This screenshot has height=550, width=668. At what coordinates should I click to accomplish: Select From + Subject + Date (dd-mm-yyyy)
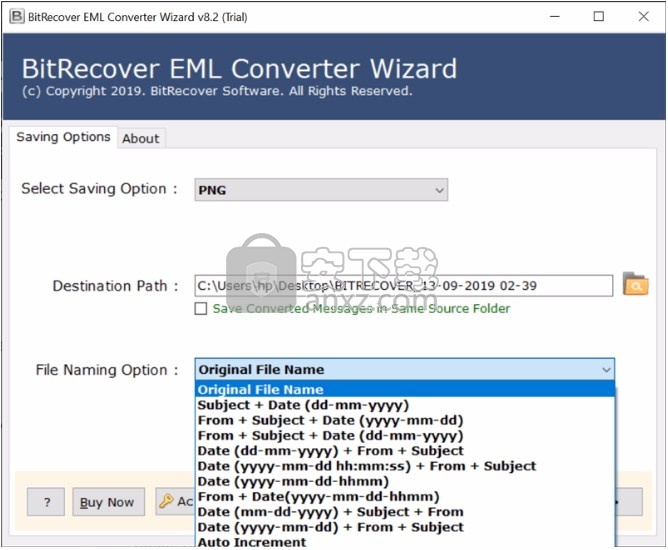point(404,435)
